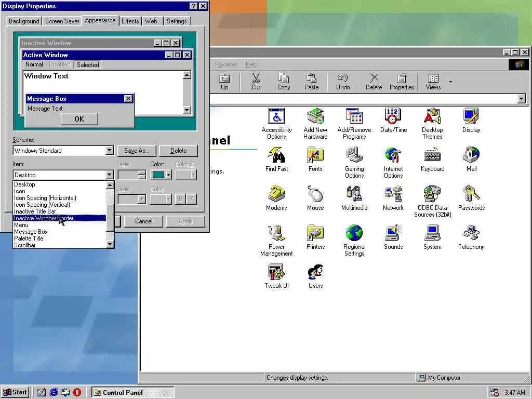
Task: Click the Properties toolbar button
Action: click(402, 82)
